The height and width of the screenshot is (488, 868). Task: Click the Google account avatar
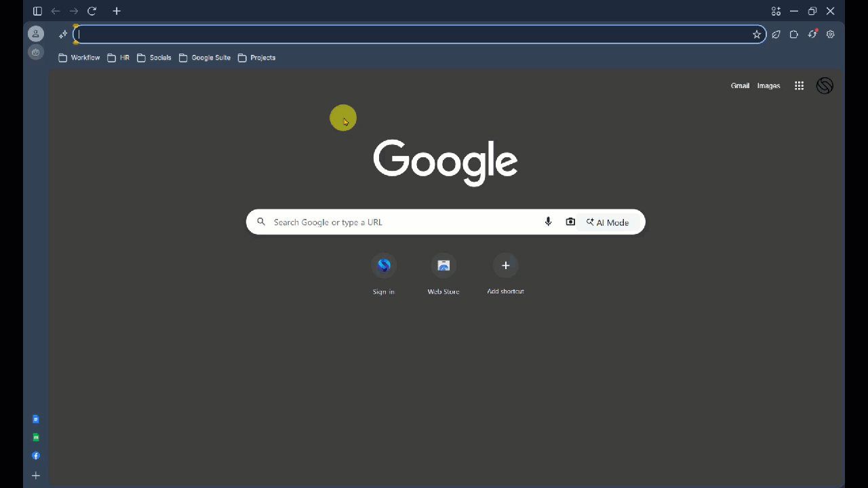(x=825, y=85)
